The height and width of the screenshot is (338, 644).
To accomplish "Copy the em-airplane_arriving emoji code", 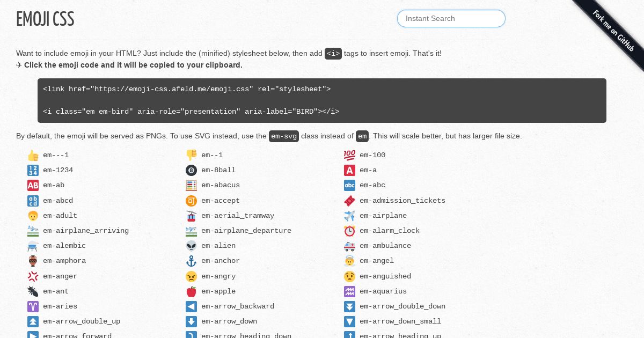I will (86, 231).
